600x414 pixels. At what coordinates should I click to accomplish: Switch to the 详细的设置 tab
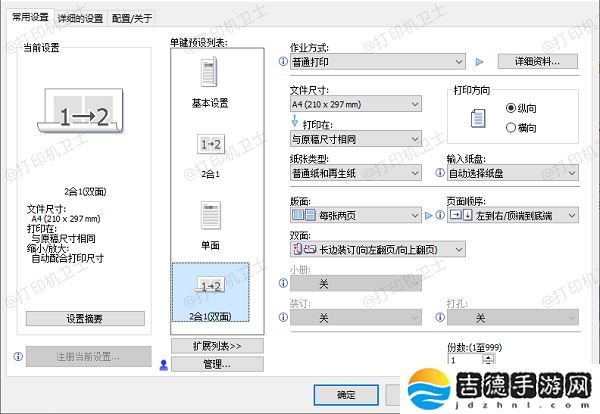pos(80,18)
